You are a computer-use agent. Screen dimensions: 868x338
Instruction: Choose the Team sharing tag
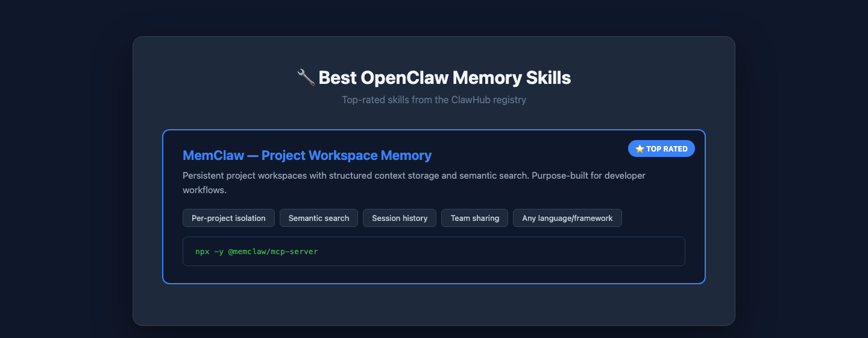[475, 218]
